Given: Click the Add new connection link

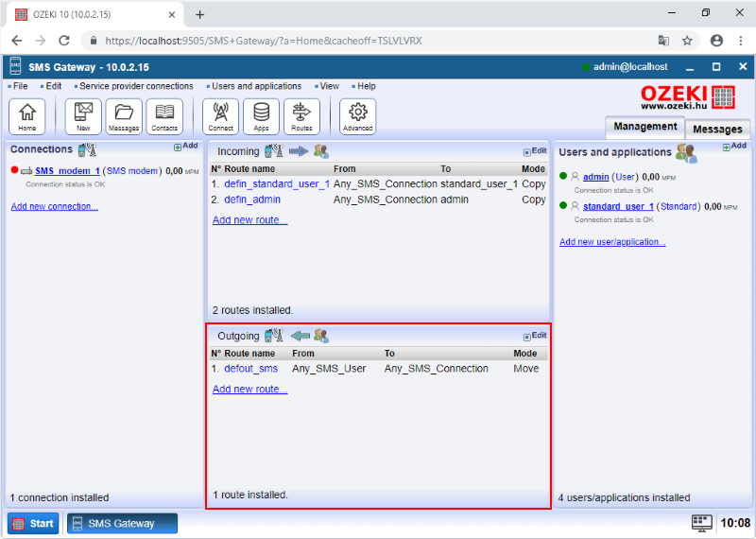Looking at the screenshot, I should pyautogui.click(x=55, y=206).
